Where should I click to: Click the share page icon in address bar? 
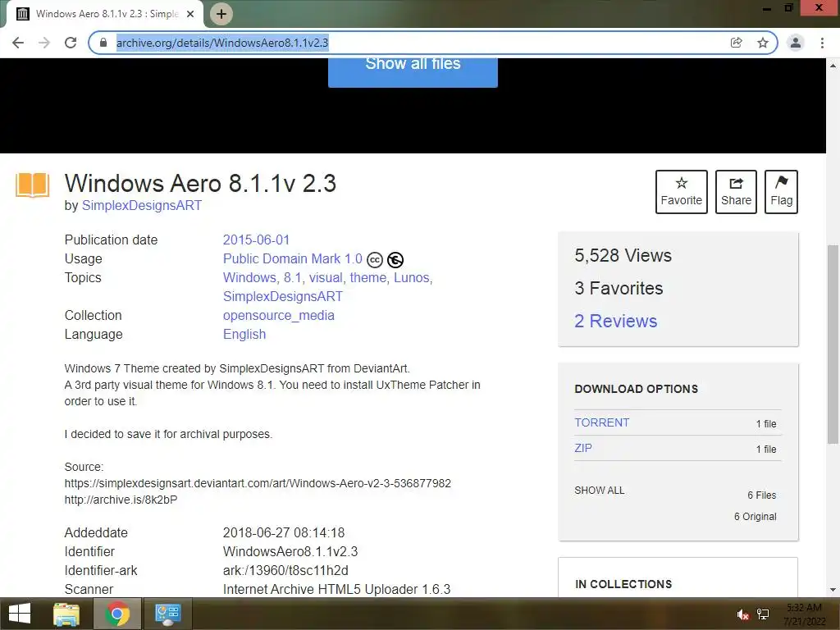point(736,43)
